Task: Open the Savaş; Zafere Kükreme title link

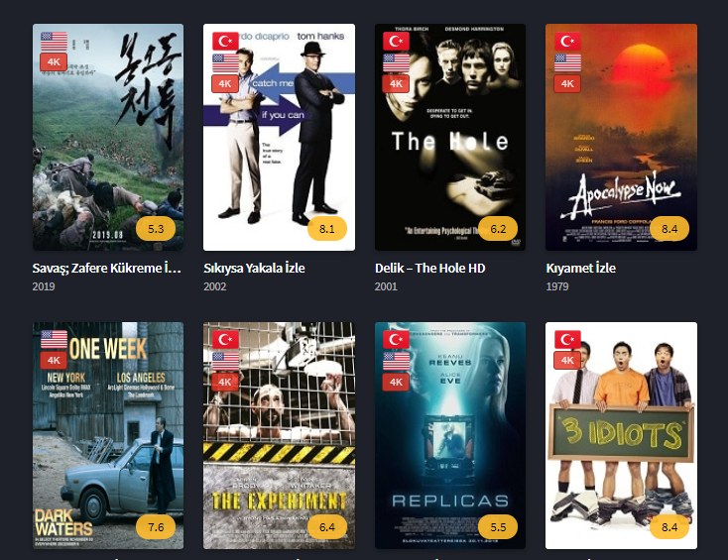Action: [107, 269]
